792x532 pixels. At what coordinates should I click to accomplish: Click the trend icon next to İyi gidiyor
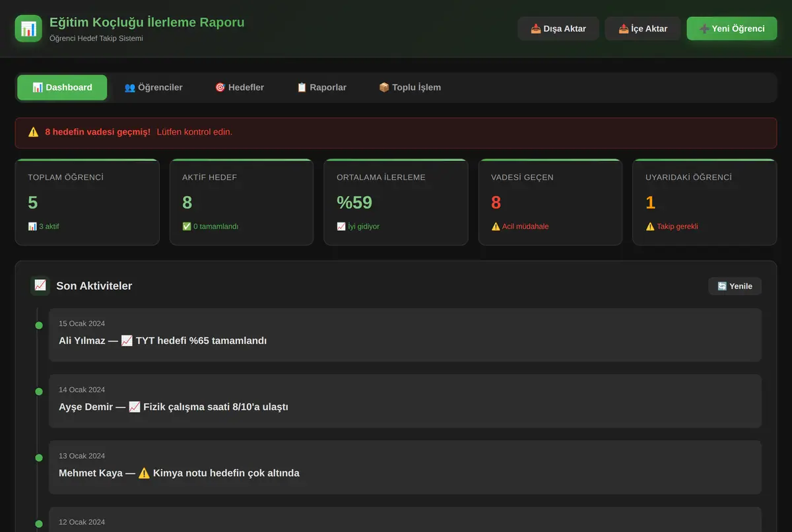point(341,226)
